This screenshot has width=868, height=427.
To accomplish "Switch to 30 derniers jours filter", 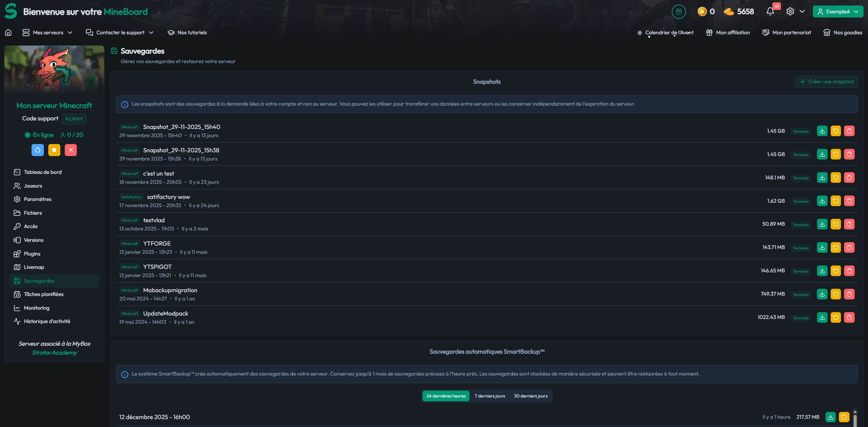I will click(530, 396).
